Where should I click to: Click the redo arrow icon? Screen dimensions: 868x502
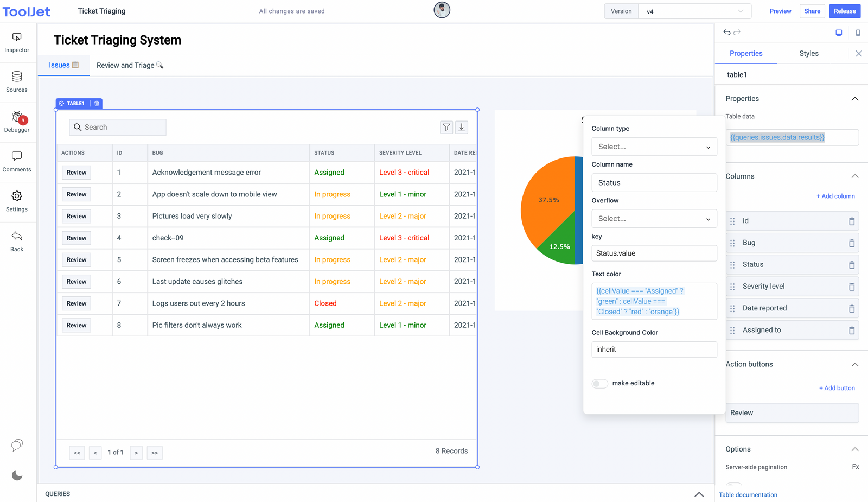(737, 33)
